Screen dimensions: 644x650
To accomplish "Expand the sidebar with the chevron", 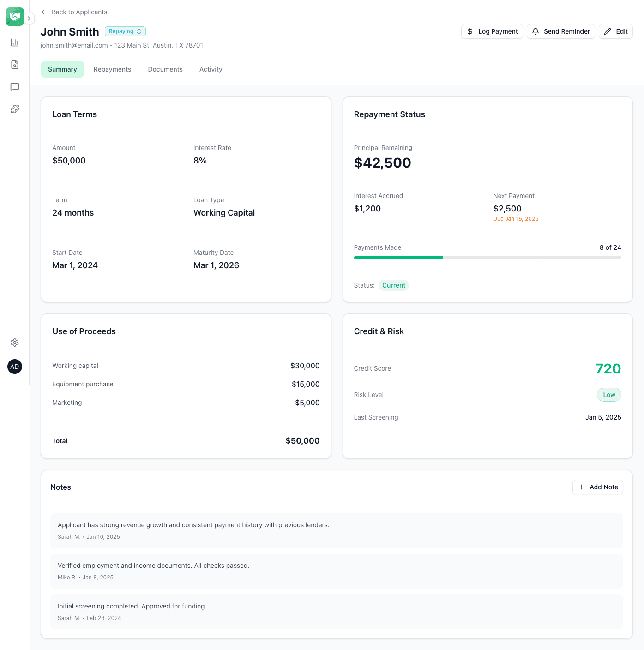I will click(29, 18).
